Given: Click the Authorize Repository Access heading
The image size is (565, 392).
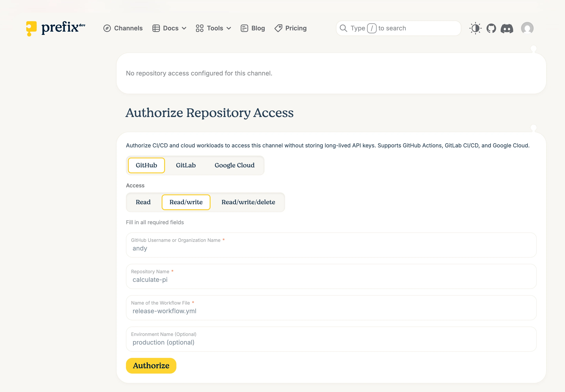Looking at the screenshot, I should pyautogui.click(x=210, y=113).
